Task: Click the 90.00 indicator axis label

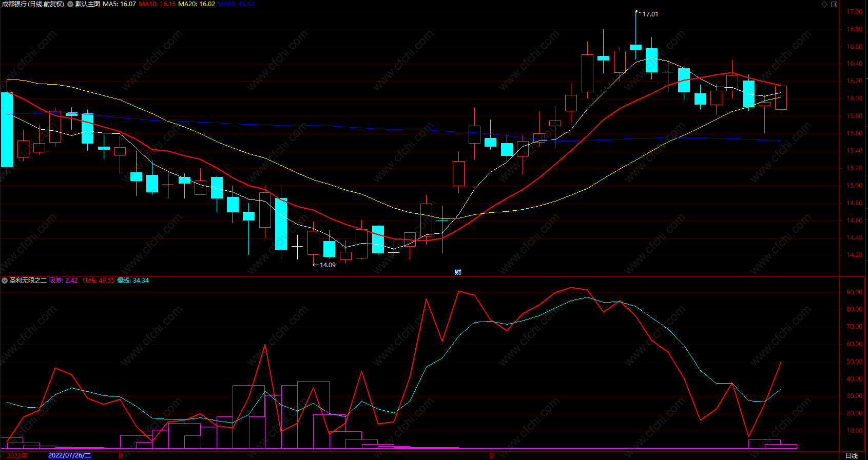Action: pyautogui.click(x=855, y=292)
